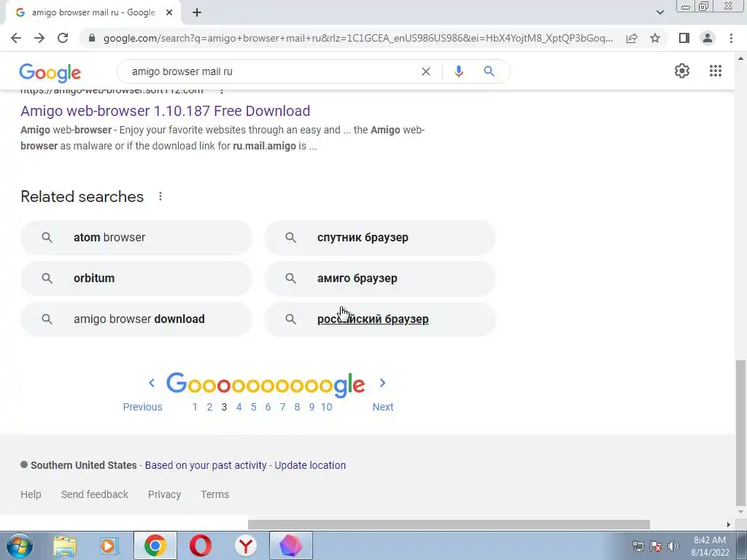Search related term 'atom browser'

136,237
